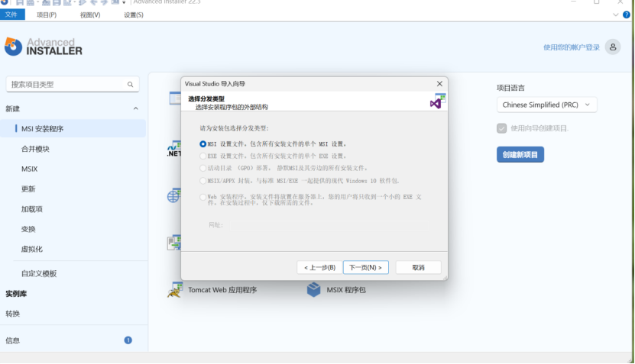Viewport: 635px width, 364px height.
Task: Select the MSI setup file radio option
Action: click(x=203, y=144)
